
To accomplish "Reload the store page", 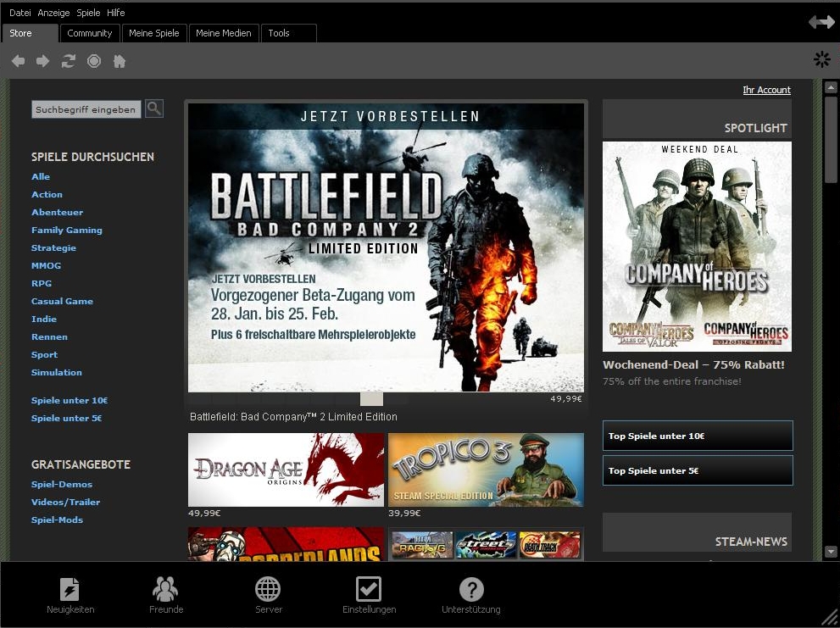I will click(68, 61).
